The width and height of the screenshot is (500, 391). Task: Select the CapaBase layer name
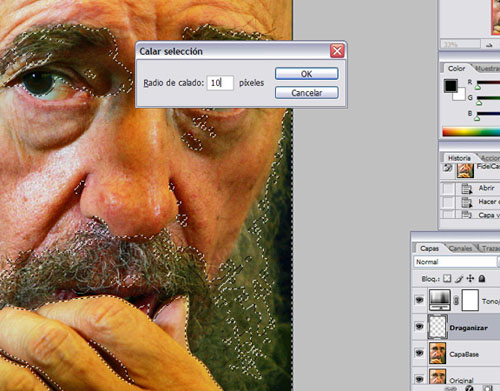464,354
